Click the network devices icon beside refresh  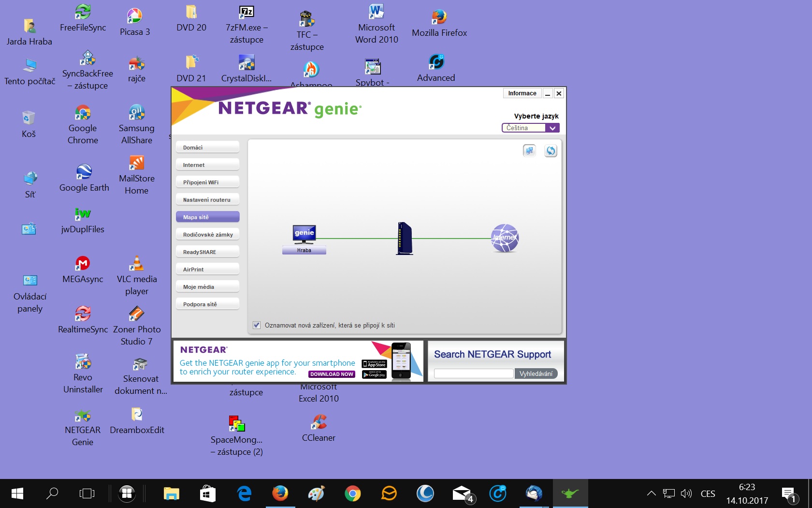coord(529,151)
